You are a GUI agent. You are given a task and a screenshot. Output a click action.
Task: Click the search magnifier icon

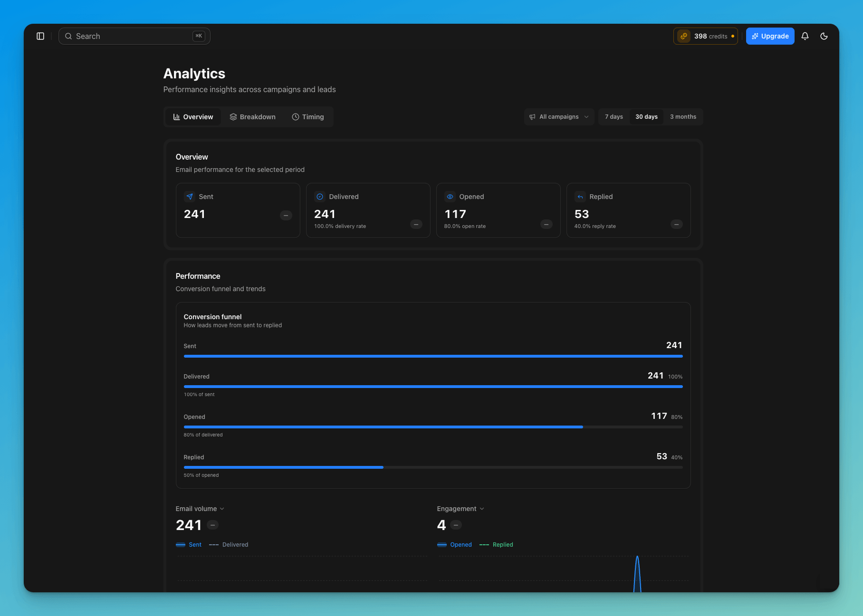[68, 36]
